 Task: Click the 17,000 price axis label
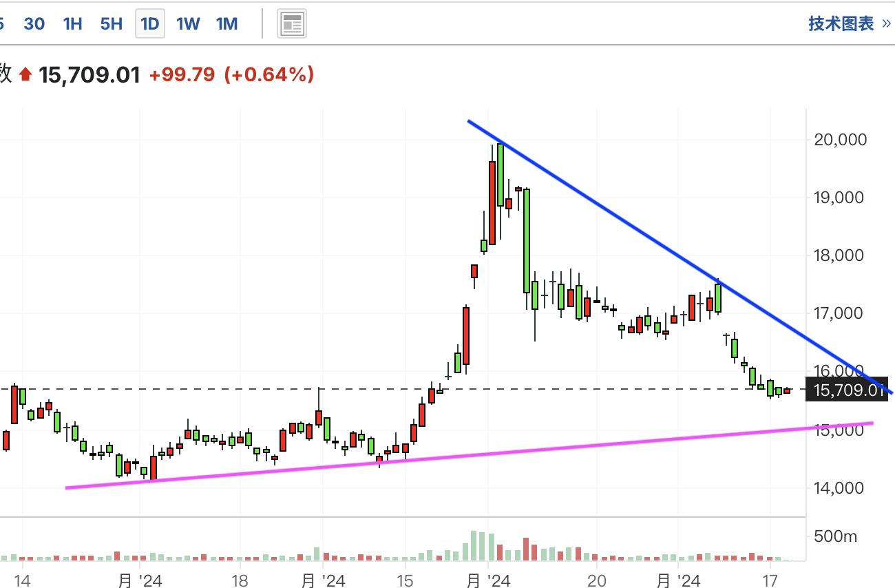(x=839, y=313)
